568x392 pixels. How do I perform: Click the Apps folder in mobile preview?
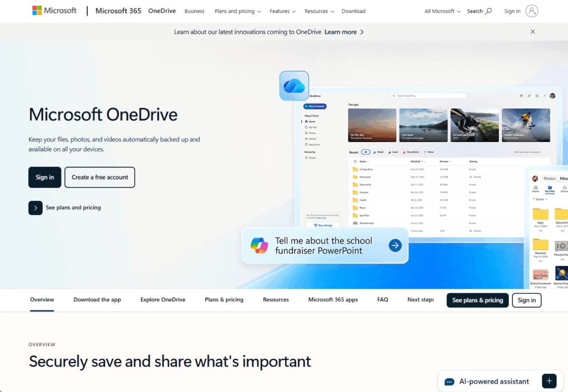coord(540,214)
